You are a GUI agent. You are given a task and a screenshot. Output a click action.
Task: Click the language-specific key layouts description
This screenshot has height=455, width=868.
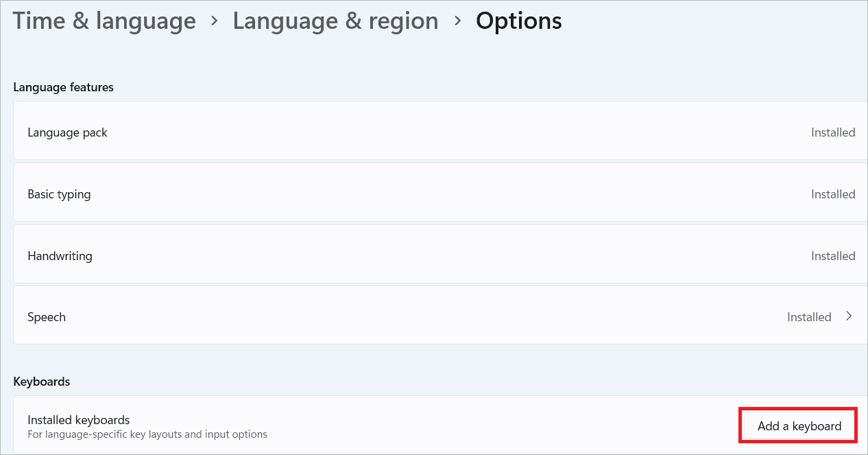point(147,434)
